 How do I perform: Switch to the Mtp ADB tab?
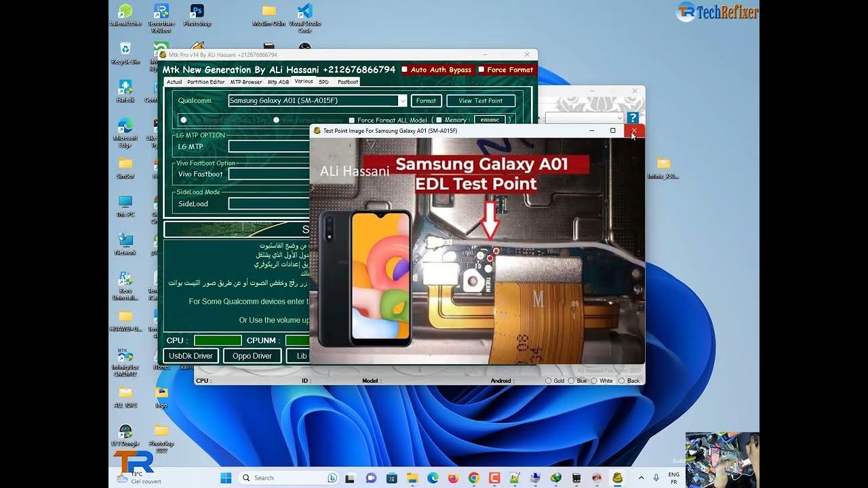point(278,82)
